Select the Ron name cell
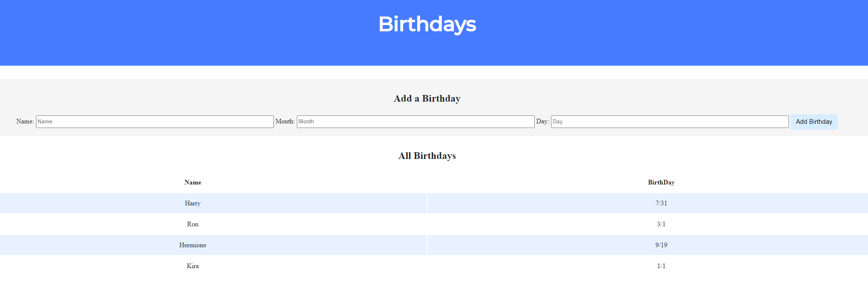The image size is (868, 284). 193,224
